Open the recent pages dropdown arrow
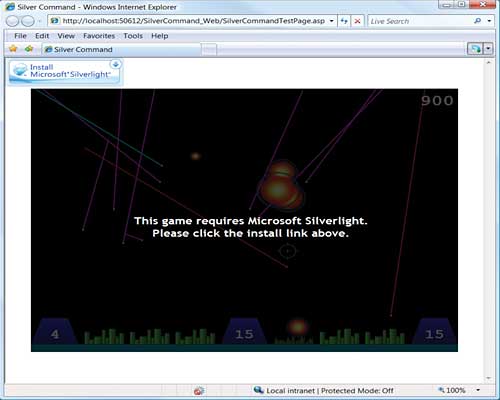Image resolution: width=500 pixels, height=400 pixels. (x=39, y=21)
